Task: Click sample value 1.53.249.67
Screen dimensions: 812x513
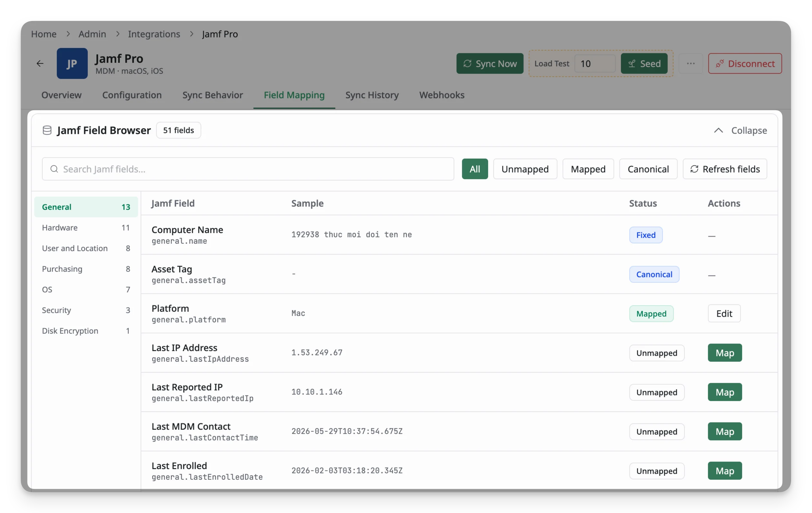Action: 317,352
